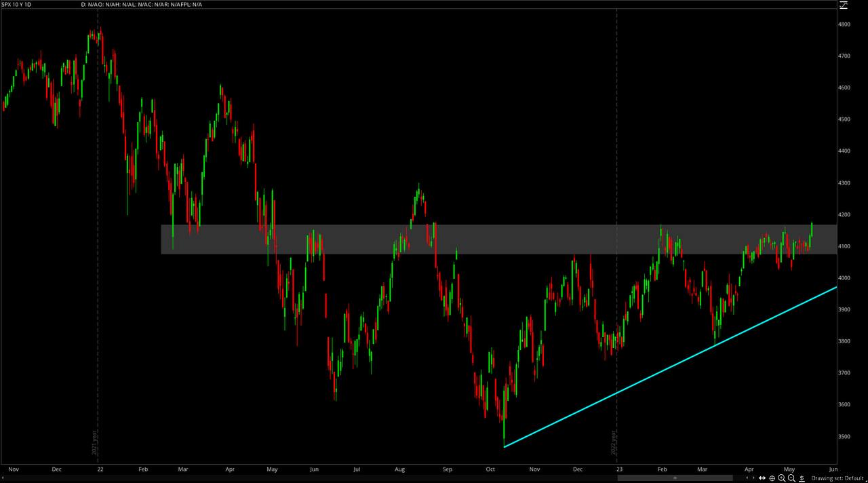Click the scroll right arrow
Screen dimensions: 868x483
click(x=753, y=478)
